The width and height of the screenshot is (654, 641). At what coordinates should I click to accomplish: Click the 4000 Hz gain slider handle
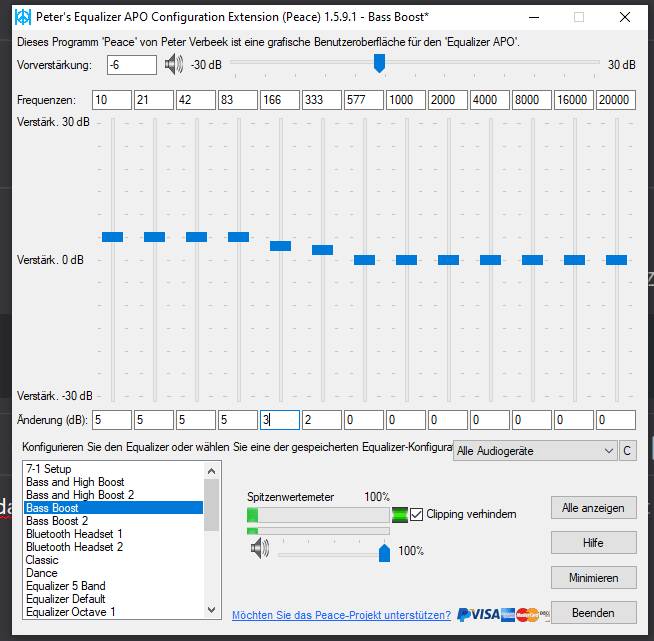coord(490,260)
